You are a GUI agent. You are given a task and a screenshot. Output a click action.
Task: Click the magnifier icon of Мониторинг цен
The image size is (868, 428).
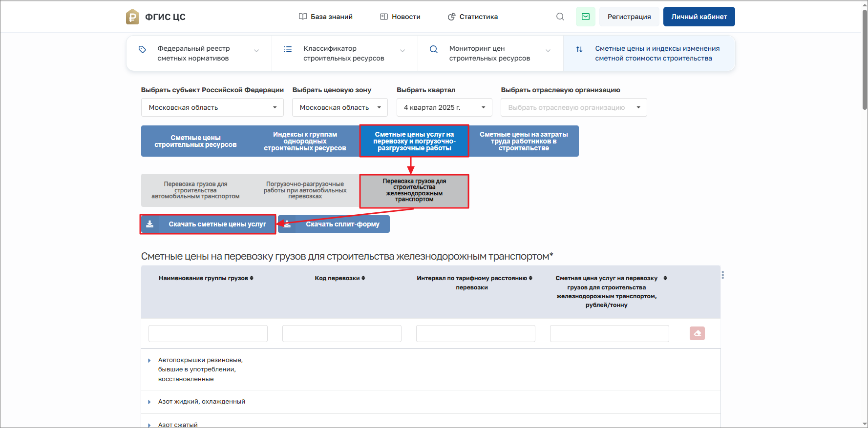click(x=433, y=49)
